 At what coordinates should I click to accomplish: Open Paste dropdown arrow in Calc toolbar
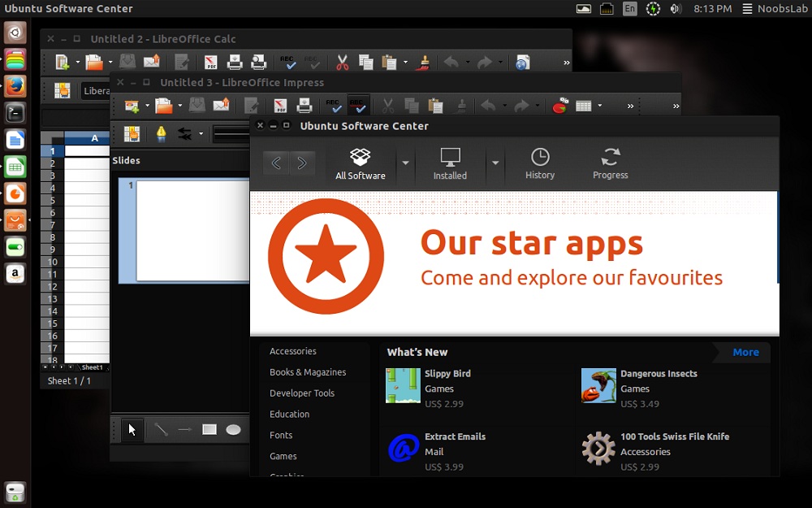pos(405,63)
